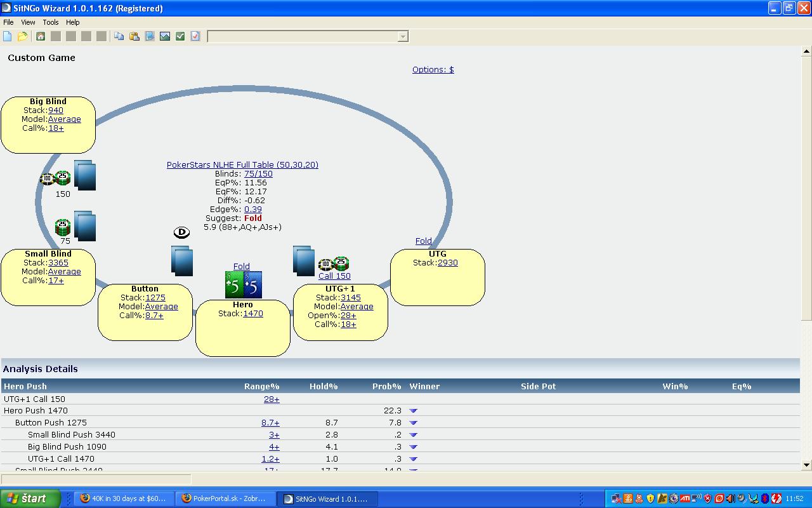Click the Big Blind's 150 chip stack

click(x=55, y=178)
